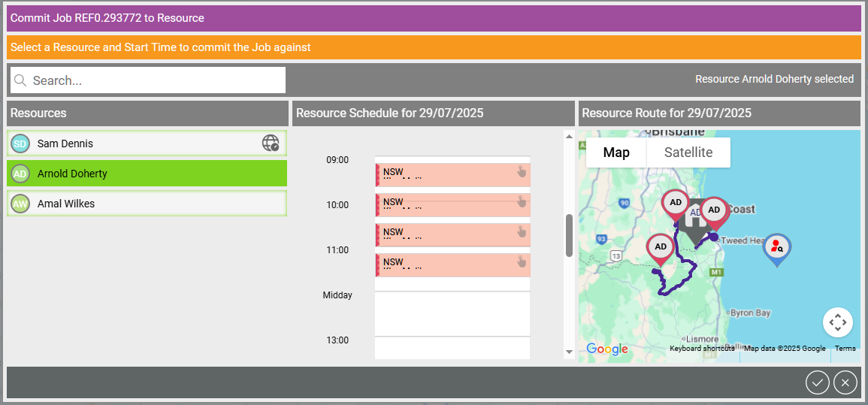The image size is (868, 405).
Task: Click the search magnifier icon
Action: coord(20,80)
